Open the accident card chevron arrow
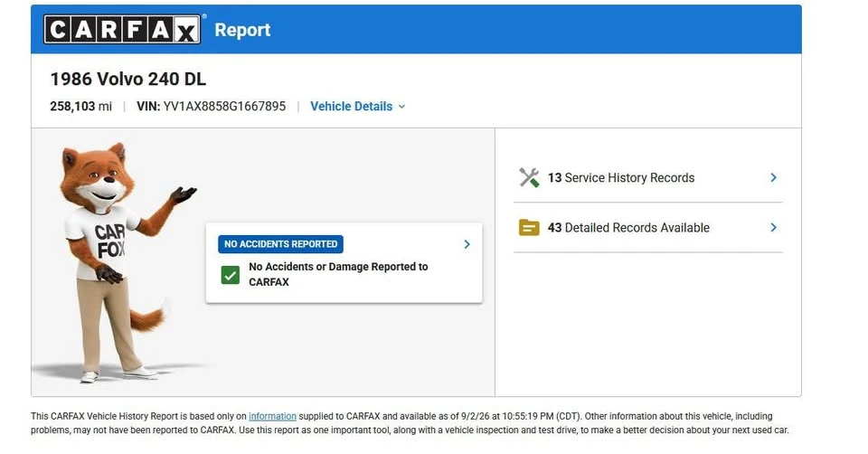Image resolution: width=868 pixels, height=454 pixels. coord(467,244)
